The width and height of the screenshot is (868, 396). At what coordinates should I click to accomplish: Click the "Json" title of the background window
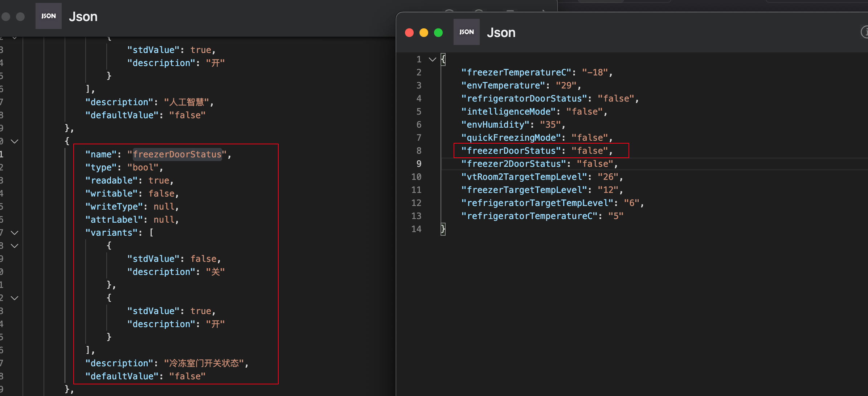(x=83, y=17)
